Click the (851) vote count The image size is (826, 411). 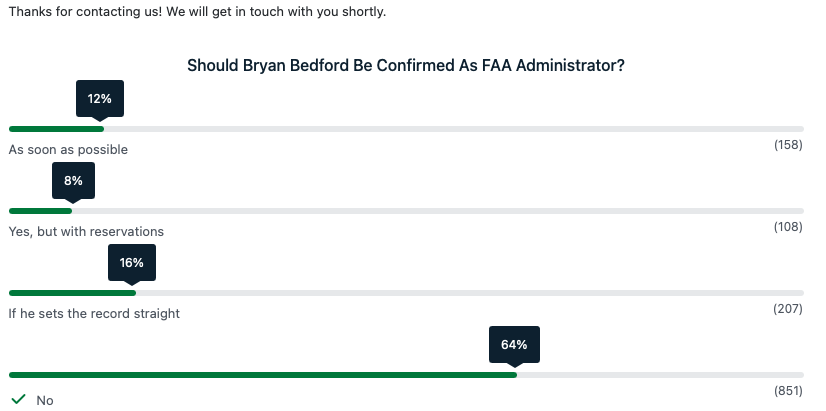pyautogui.click(x=788, y=390)
